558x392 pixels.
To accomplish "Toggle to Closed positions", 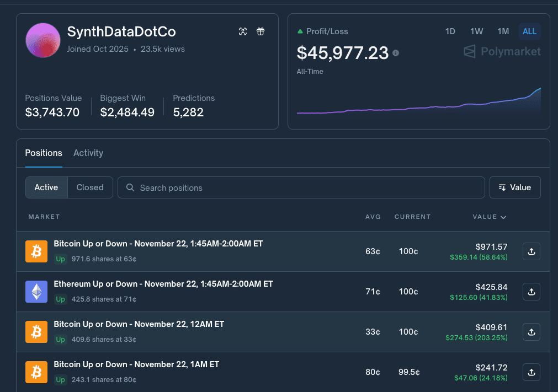I will [x=90, y=187].
